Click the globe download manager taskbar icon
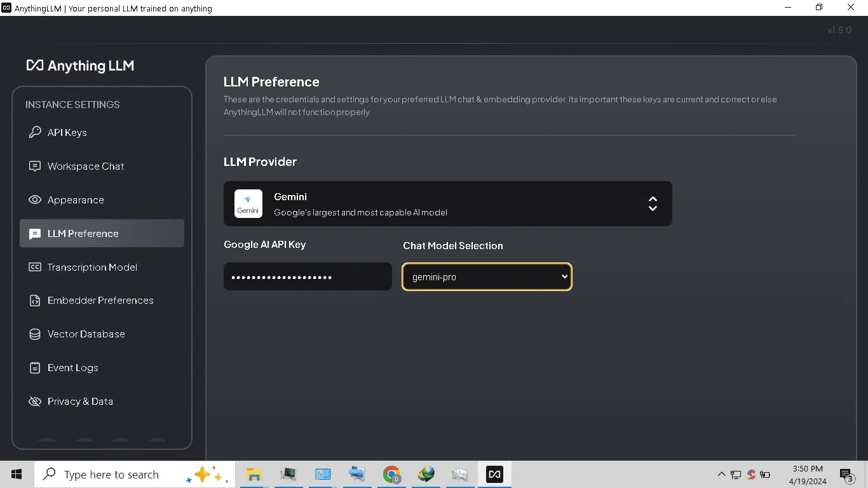 (x=426, y=475)
